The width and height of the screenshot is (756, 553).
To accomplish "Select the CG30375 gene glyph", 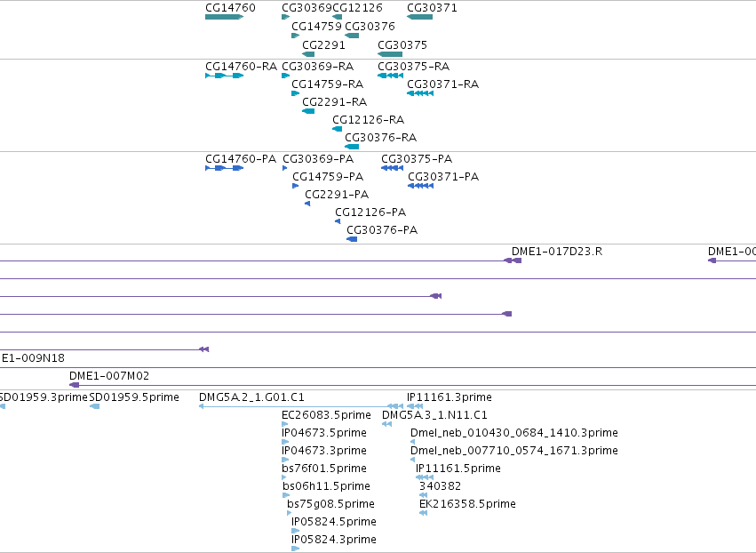I will (x=390, y=54).
